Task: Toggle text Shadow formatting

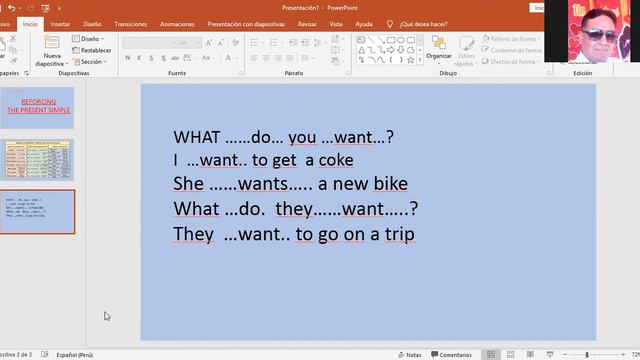Action: [163, 58]
